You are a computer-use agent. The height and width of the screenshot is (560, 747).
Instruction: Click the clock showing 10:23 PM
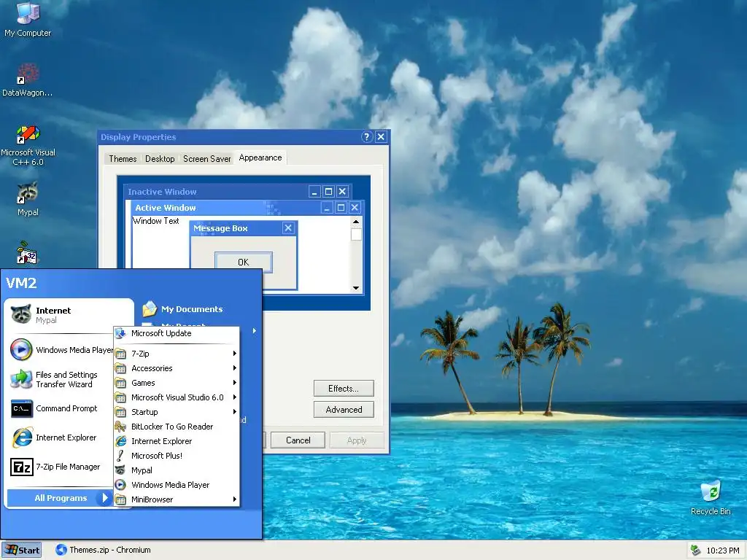click(723, 550)
